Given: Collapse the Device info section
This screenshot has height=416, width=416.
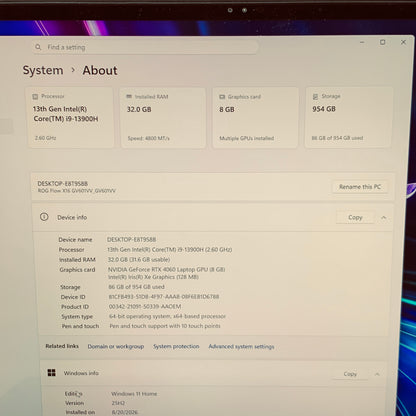Looking at the screenshot, I should coord(384,218).
